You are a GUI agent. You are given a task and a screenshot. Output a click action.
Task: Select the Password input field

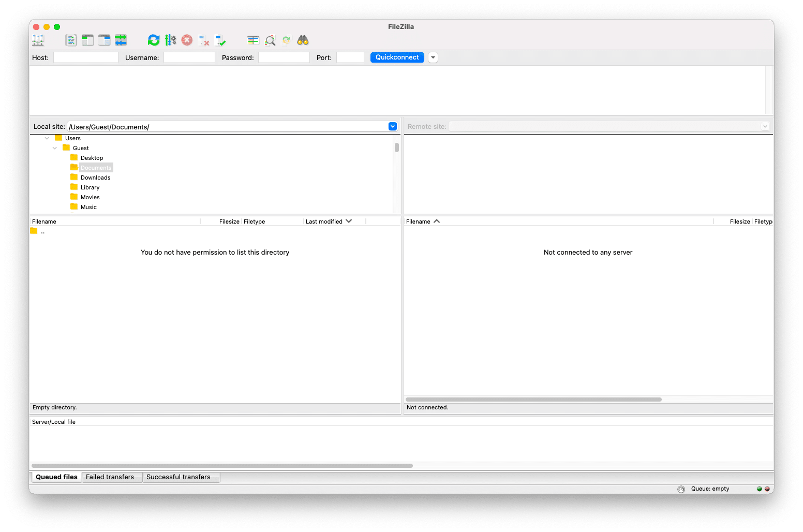coord(284,57)
